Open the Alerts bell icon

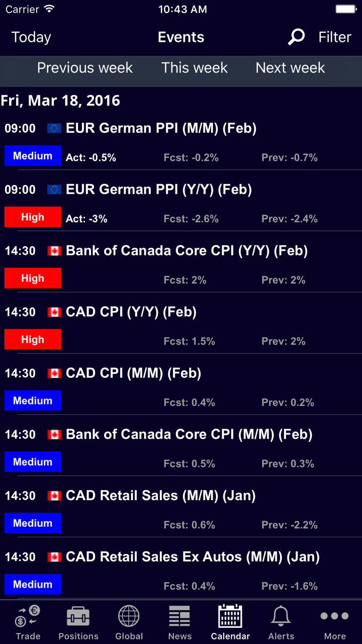click(x=281, y=617)
